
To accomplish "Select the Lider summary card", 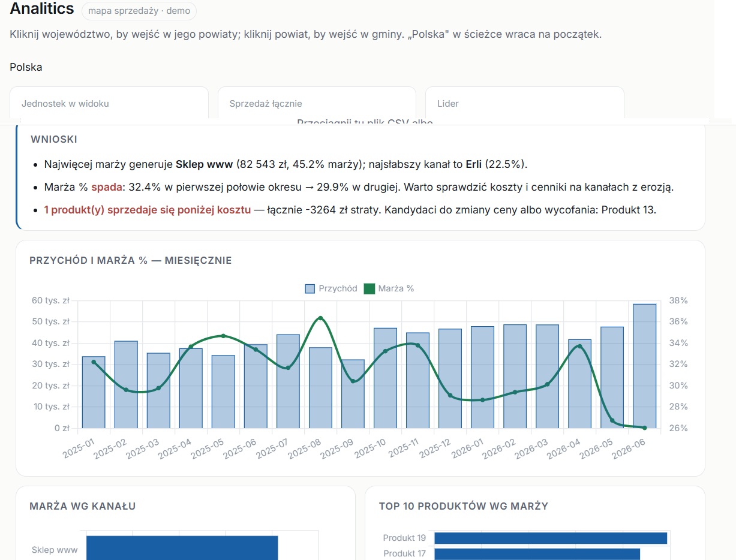I will tap(525, 103).
